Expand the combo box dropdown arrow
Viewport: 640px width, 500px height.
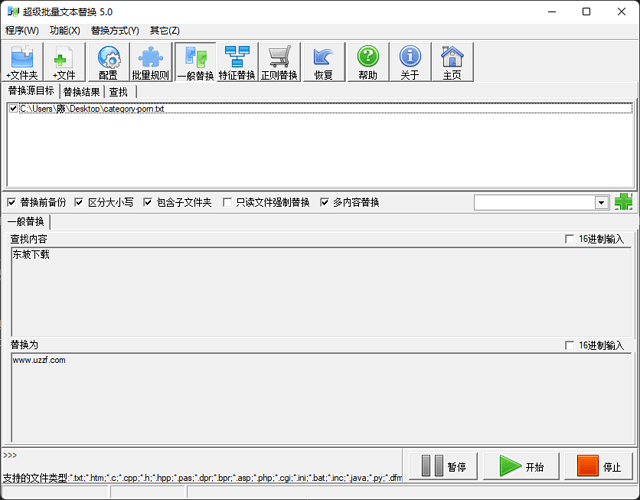[601, 202]
